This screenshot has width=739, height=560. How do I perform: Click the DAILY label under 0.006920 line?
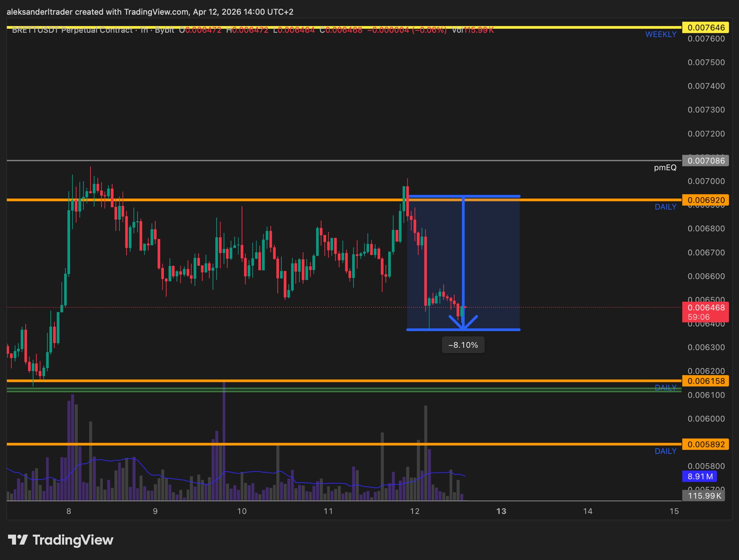[665, 207]
